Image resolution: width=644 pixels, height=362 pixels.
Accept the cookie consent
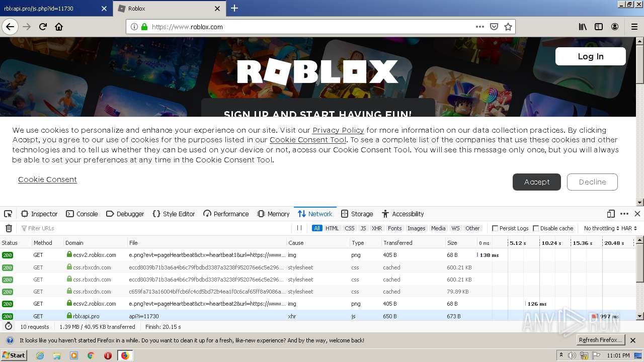point(537,182)
